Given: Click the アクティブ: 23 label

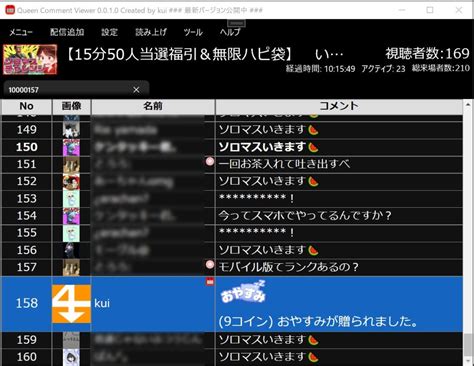Looking at the screenshot, I should click(383, 69).
